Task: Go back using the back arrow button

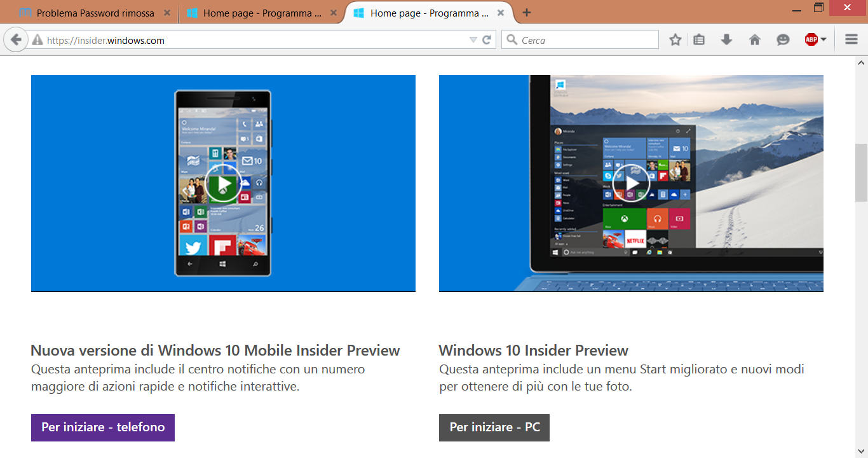Action: (x=15, y=40)
